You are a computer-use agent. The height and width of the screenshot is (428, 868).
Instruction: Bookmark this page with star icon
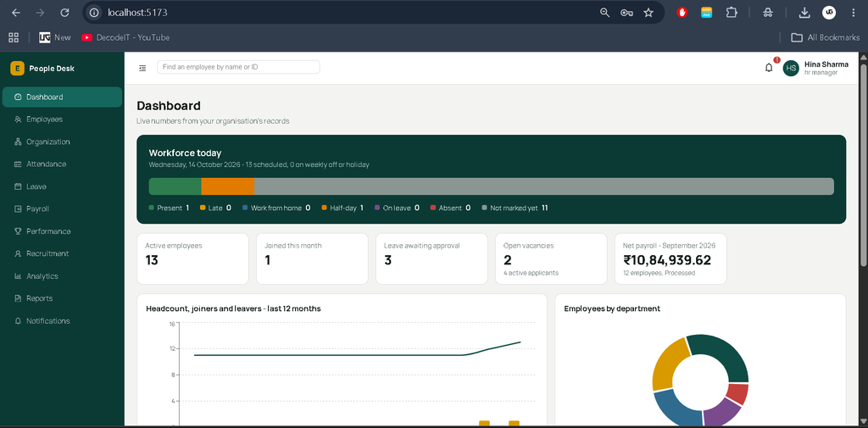pyautogui.click(x=648, y=13)
